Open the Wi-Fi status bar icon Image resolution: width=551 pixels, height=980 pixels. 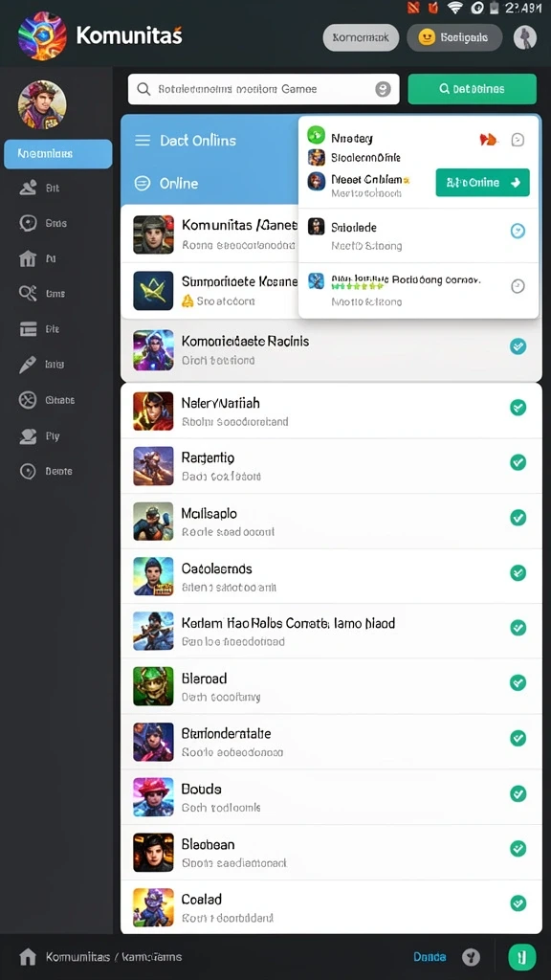[454, 8]
